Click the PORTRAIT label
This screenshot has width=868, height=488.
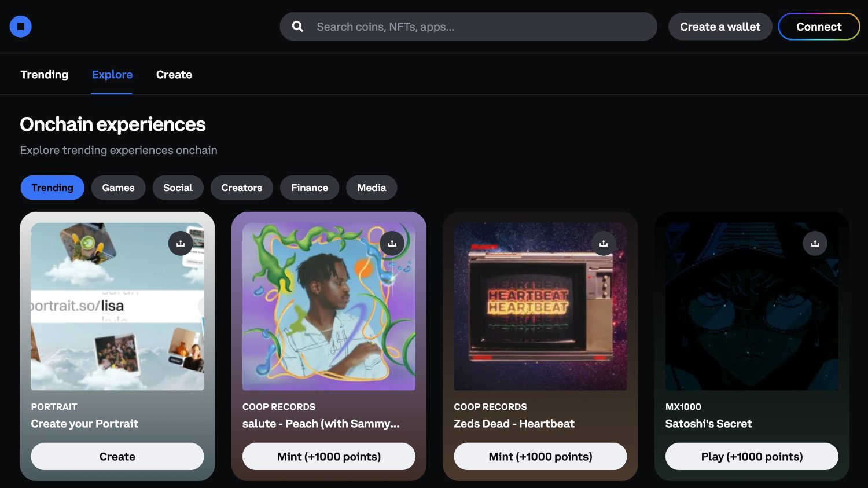(x=54, y=407)
